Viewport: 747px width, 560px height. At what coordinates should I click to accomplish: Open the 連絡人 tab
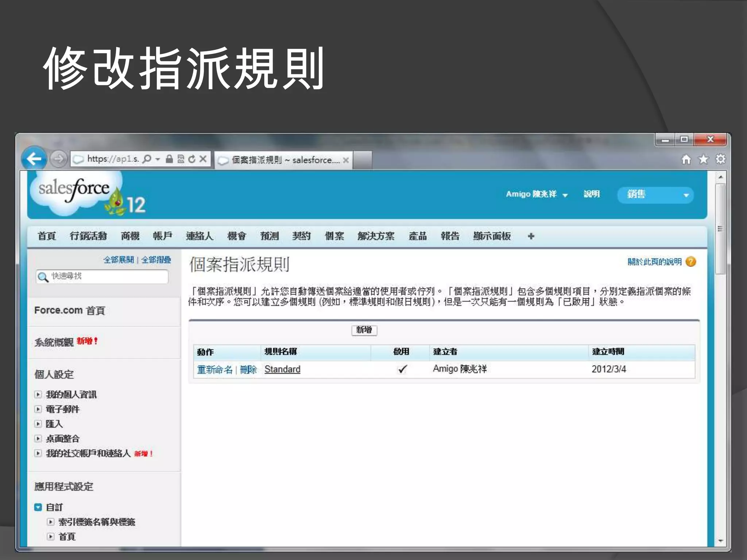tap(200, 236)
